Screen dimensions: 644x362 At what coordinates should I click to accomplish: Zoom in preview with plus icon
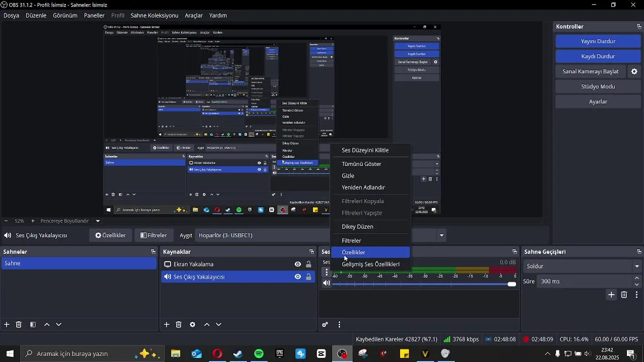[33, 221]
